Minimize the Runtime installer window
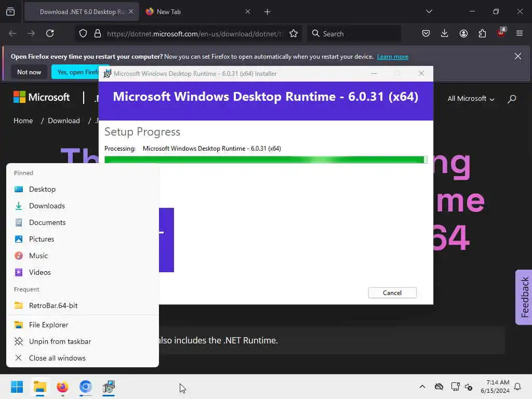This screenshot has height=399, width=532. 374,73
